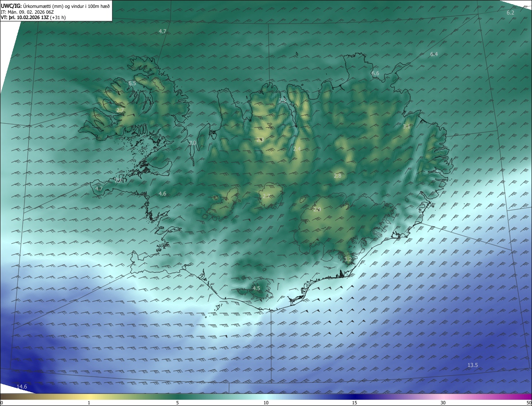The image size is (532, 406).
Task: Click the 1 tick label on the colorbar
Action: pyautogui.click(x=89, y=403)
